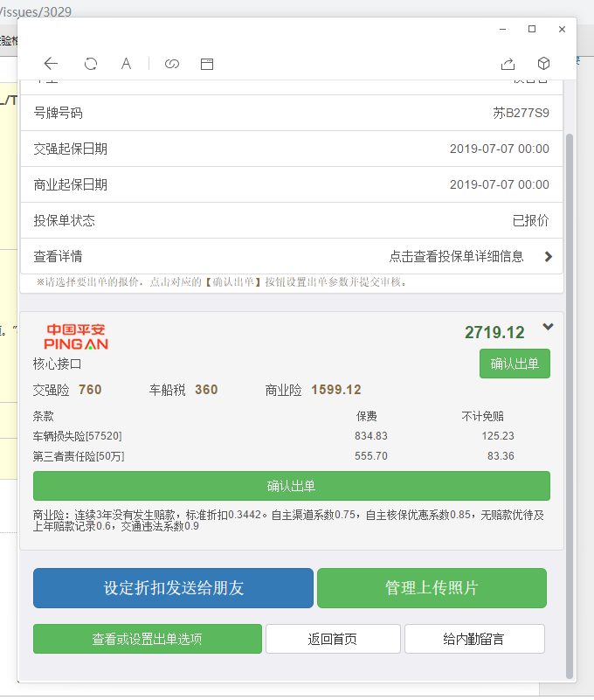Click the ※请选择要出单的报价 hint text
594x700 pixels.
(x=222, y=282)
